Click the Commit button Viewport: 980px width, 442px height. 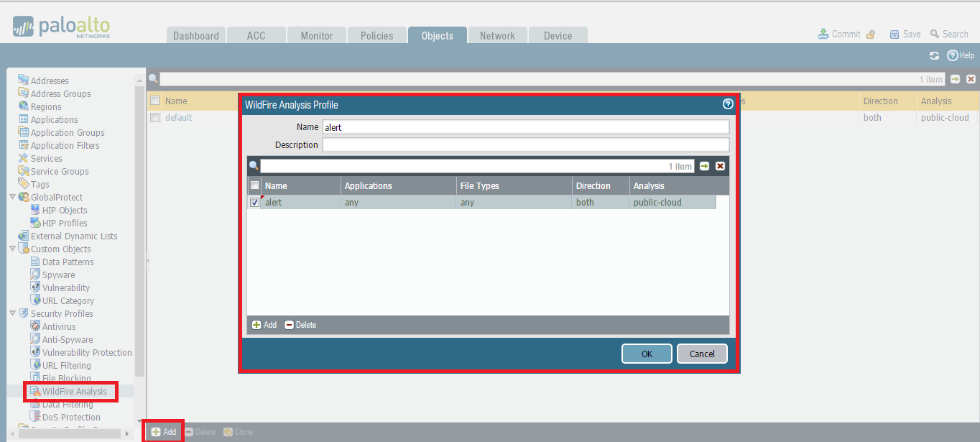839,34
